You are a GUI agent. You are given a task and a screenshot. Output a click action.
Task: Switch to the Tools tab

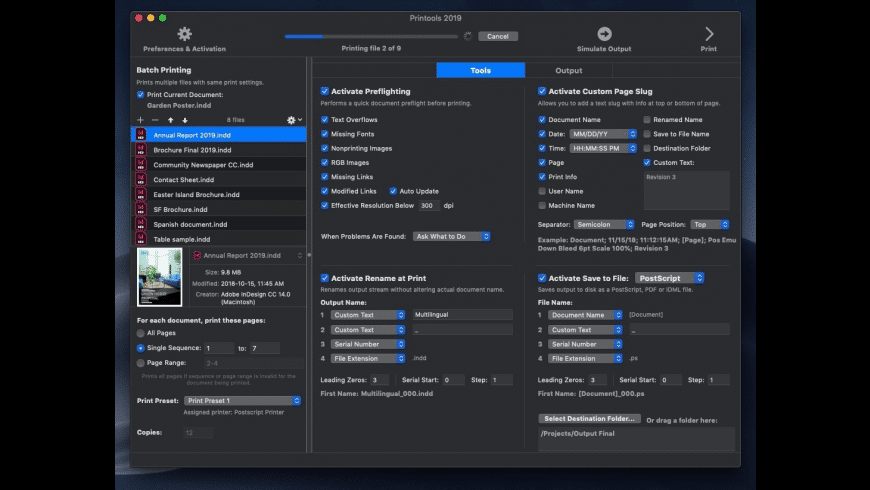(480, 70)
